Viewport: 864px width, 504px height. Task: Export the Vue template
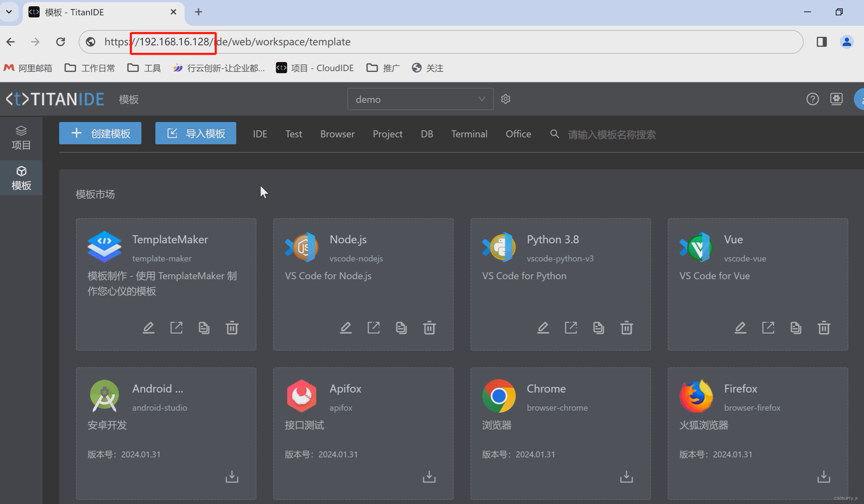coord(768,328)
